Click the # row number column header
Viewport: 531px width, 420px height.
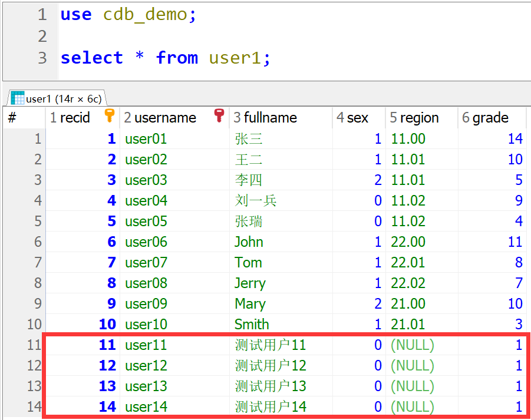[x=12, y=118]
